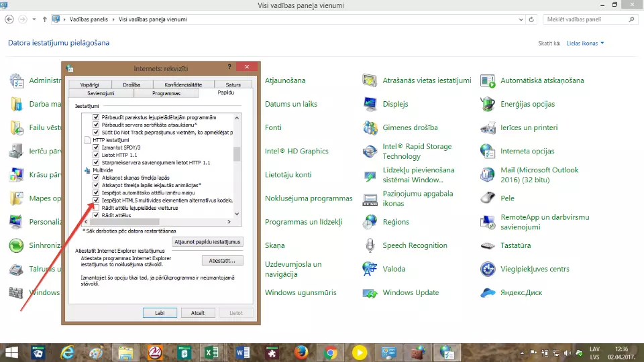Expand the breadcrumb arrow after Vadības panelis
644x362 pixels.
113,19
